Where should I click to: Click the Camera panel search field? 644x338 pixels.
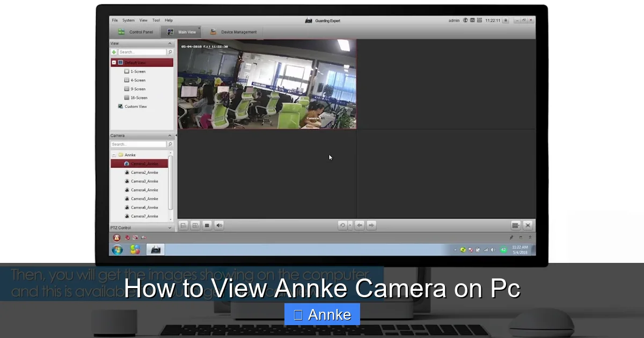click(138, 144)
